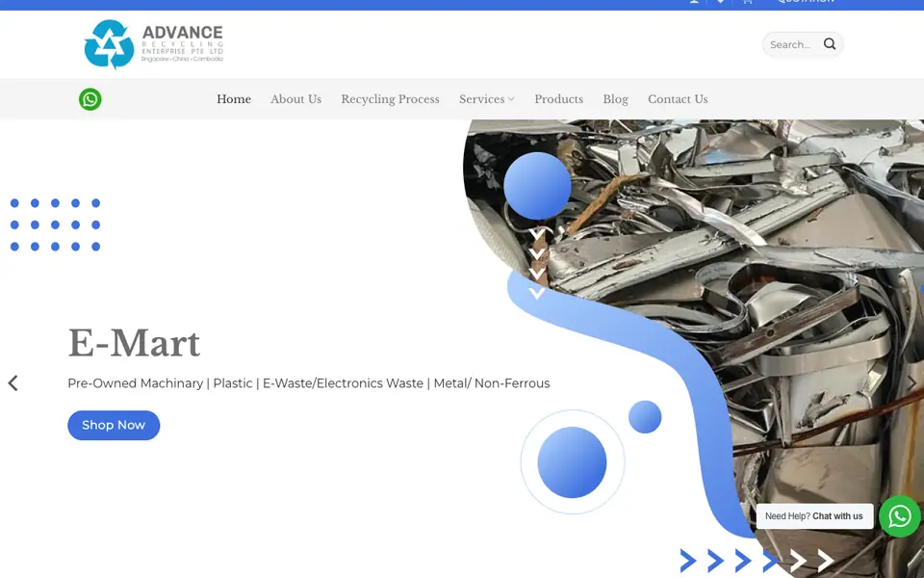Click the E-Mart heading

point(135,343)
